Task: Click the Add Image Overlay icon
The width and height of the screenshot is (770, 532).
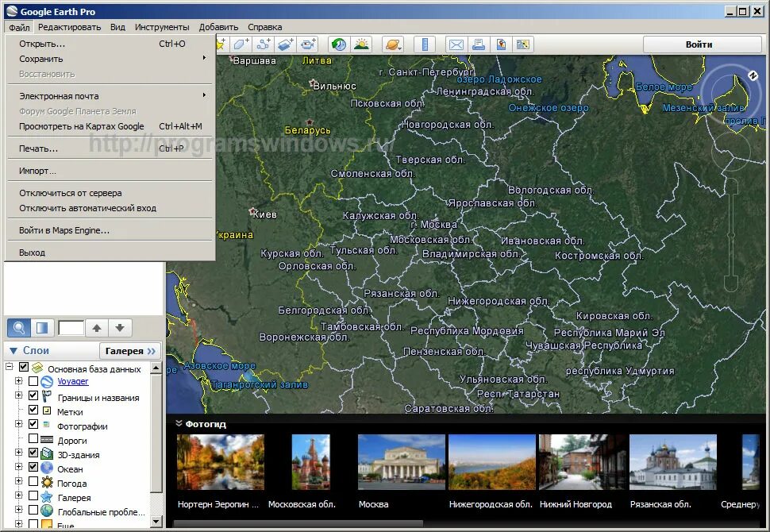Action: 286,44
